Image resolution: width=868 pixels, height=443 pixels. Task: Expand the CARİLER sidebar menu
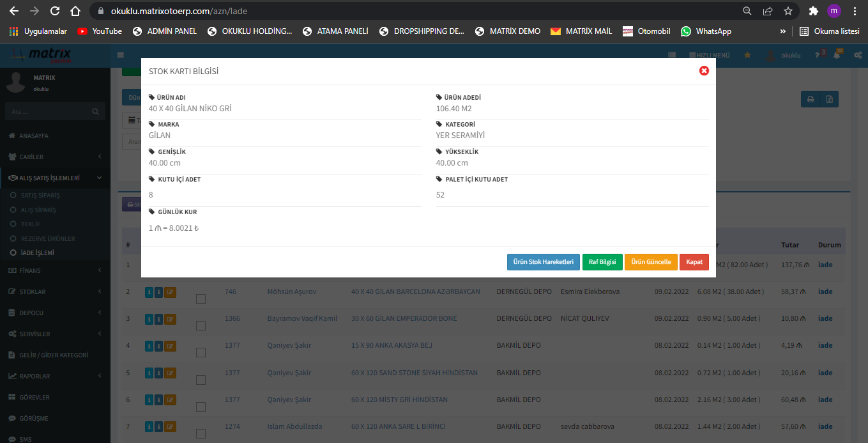click(x=55, y=157)
